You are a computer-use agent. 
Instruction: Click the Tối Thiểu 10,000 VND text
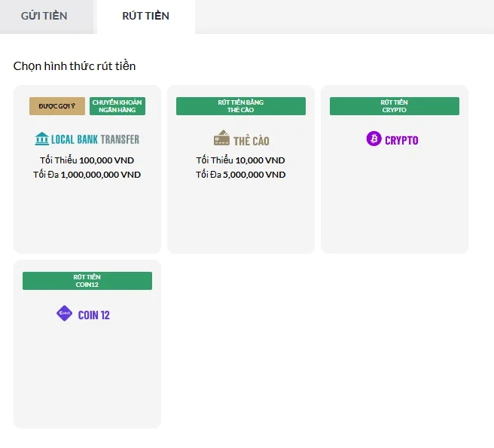click(241, 160)
